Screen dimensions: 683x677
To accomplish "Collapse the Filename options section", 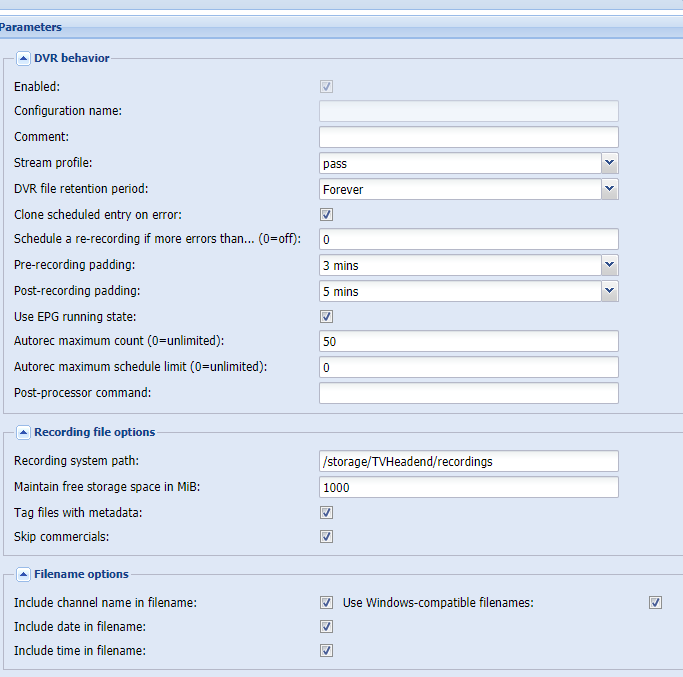I will coord(24,574).
